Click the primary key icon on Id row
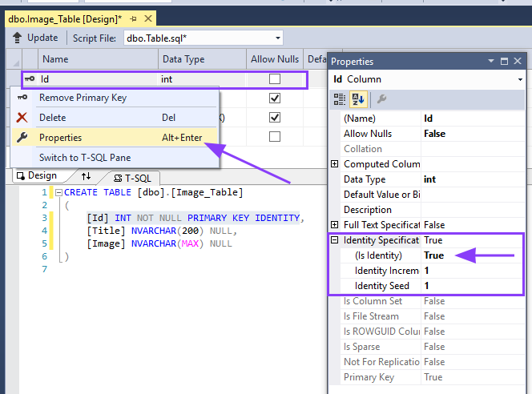Screen dimensions: 532x394 point(30,79)
